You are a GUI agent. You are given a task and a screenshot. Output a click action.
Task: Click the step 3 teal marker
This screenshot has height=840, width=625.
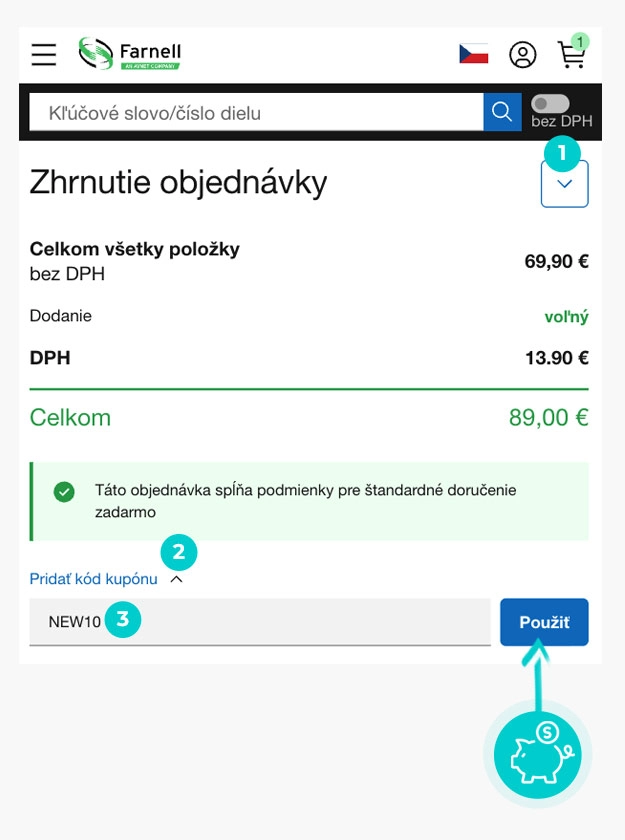123,620
